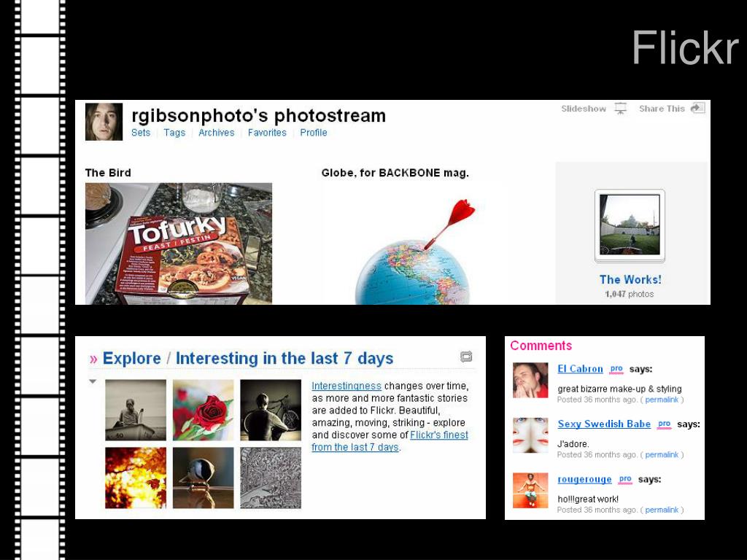Open permalink for El Cabron's comment
Image resolution: width=747 pixels, height=560 pixels.
(662, 400)
